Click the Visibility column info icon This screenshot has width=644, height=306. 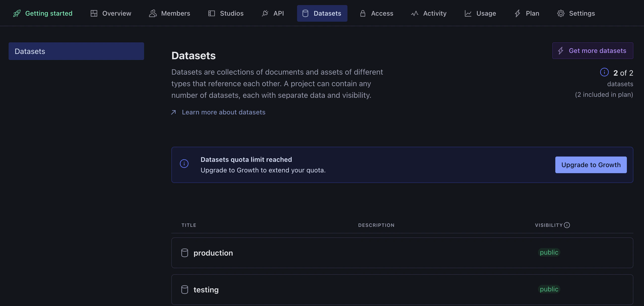(567, 225)
